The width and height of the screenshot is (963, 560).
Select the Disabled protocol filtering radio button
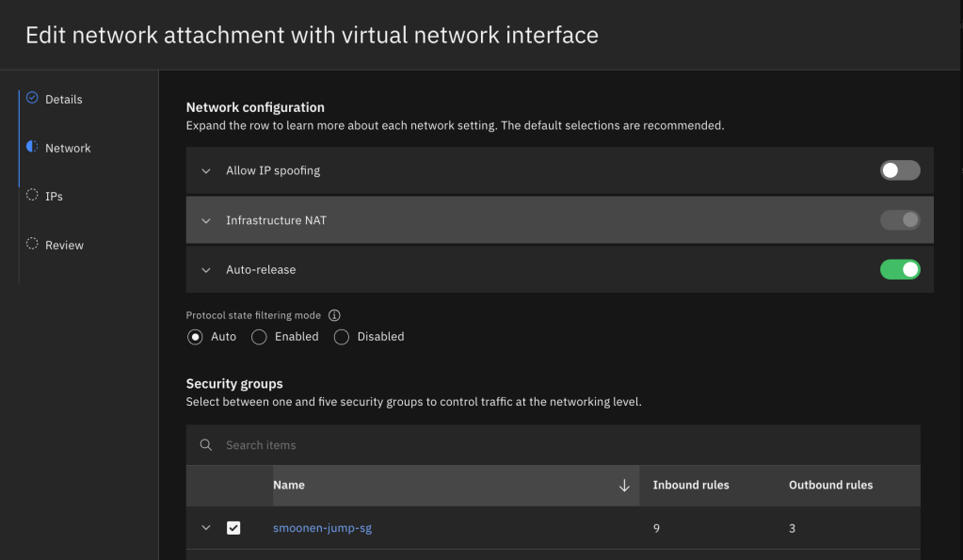click(342, 337)
